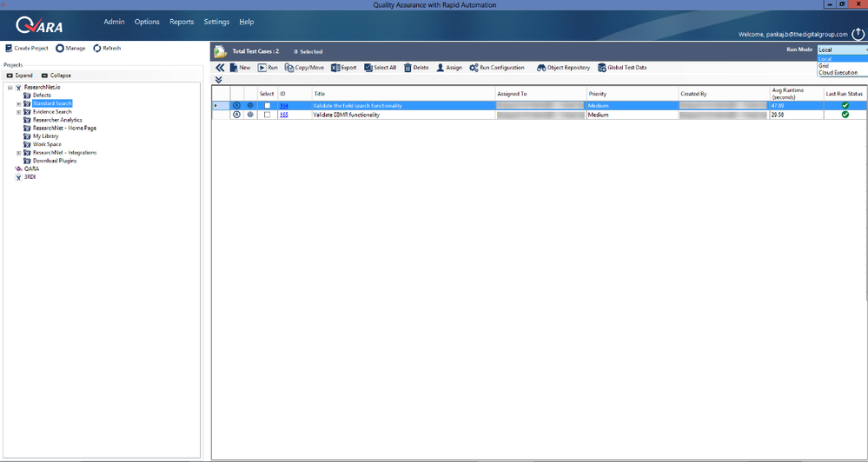Sort by the Created By column header
This screenshot has width=868, height=462.
tap(724, 94)
